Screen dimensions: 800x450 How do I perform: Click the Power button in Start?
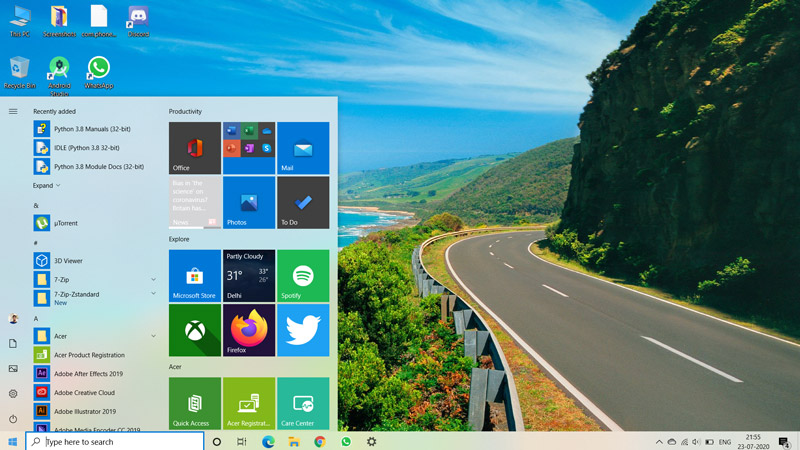tap(13, 419)
